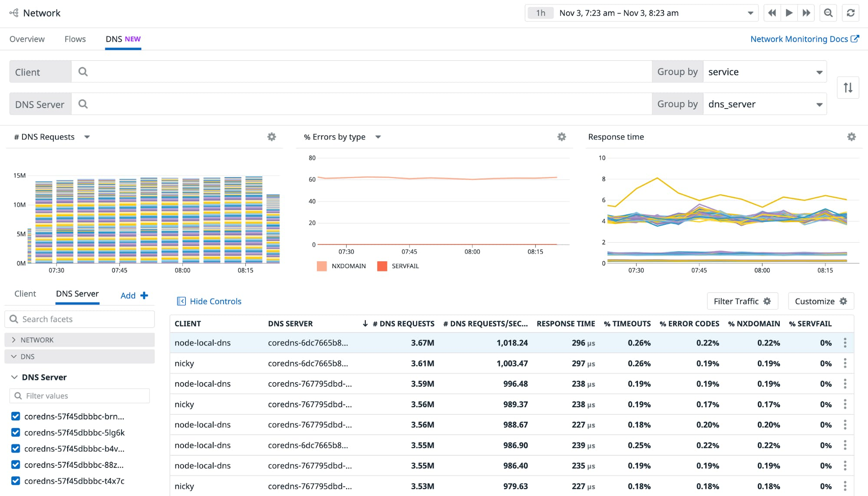Step back in time with rewind icon

click(x=772, y=13)
